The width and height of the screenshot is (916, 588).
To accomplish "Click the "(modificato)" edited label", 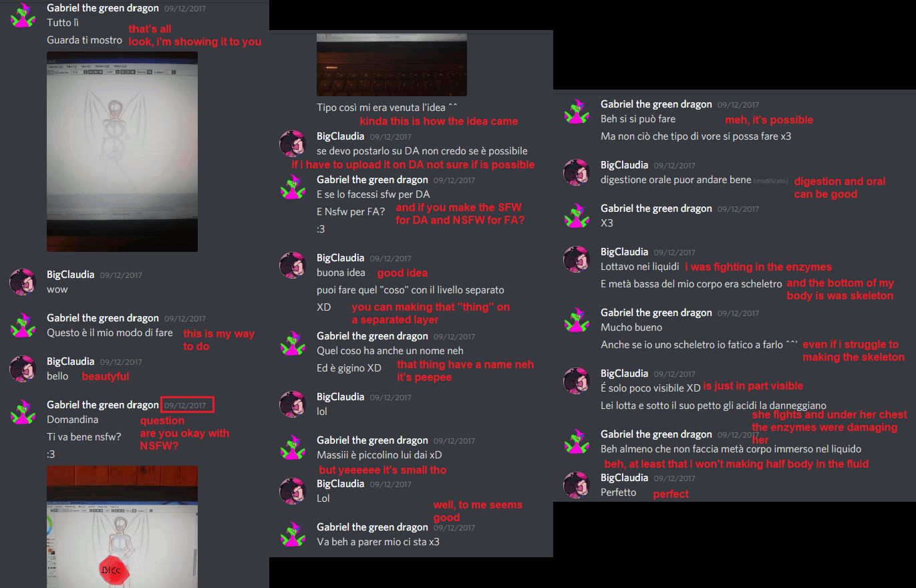I will point(771,181).
